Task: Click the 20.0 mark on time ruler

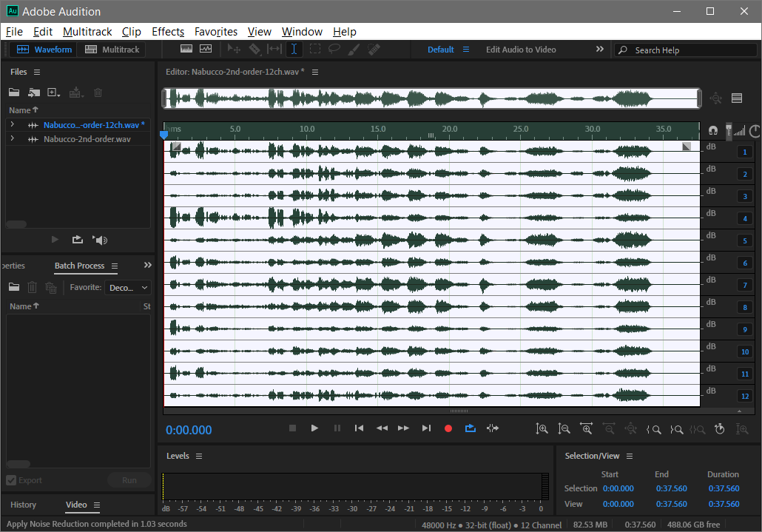Action: [450, 129]
